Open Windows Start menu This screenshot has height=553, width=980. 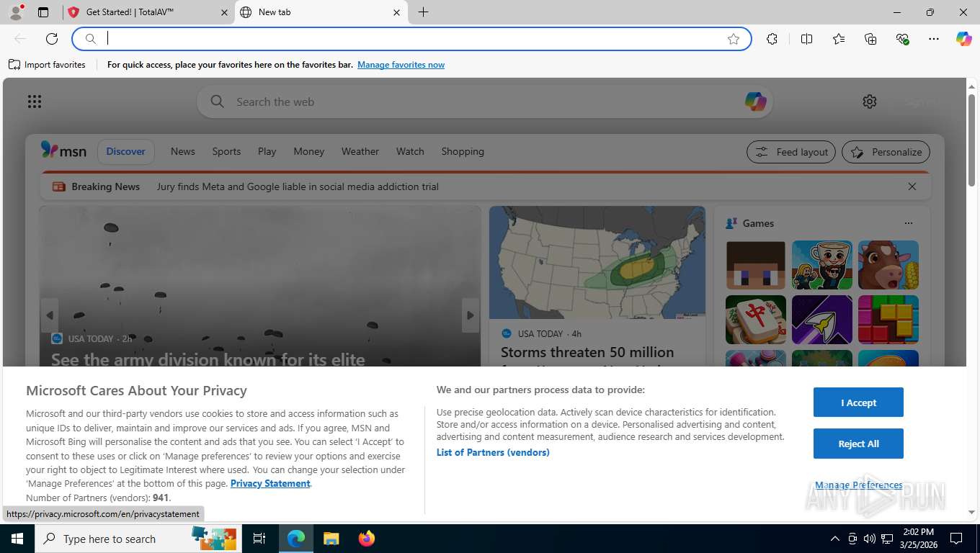pos(17,539)
